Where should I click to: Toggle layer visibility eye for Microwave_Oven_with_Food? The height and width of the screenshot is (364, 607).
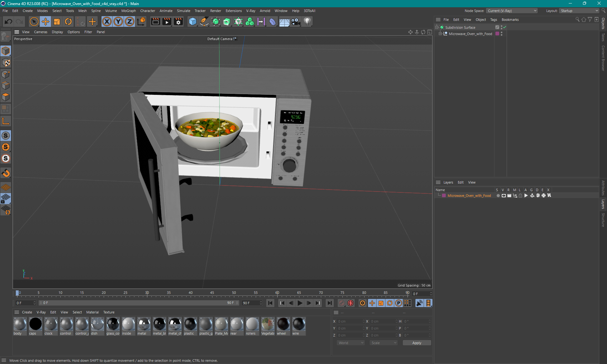[504, 196]
